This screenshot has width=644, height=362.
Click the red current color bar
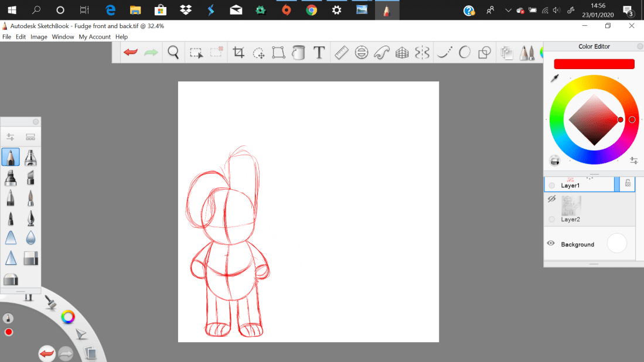[594, 64]
